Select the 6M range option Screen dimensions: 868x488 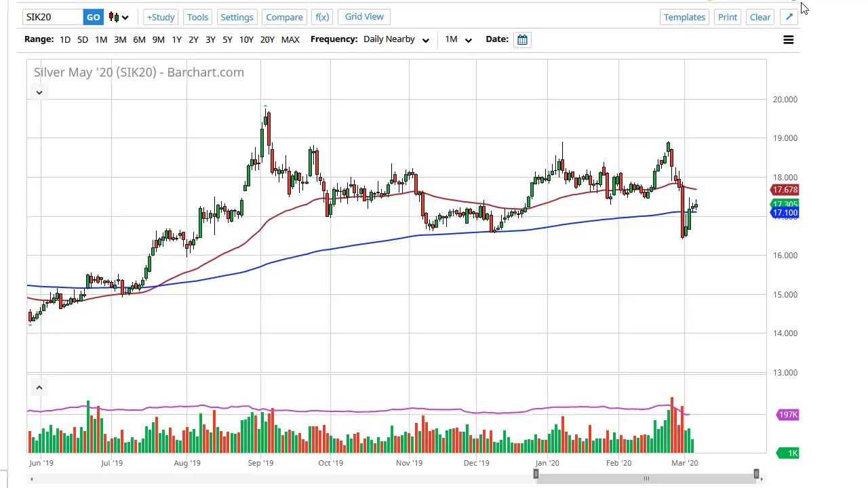(139, 39)
